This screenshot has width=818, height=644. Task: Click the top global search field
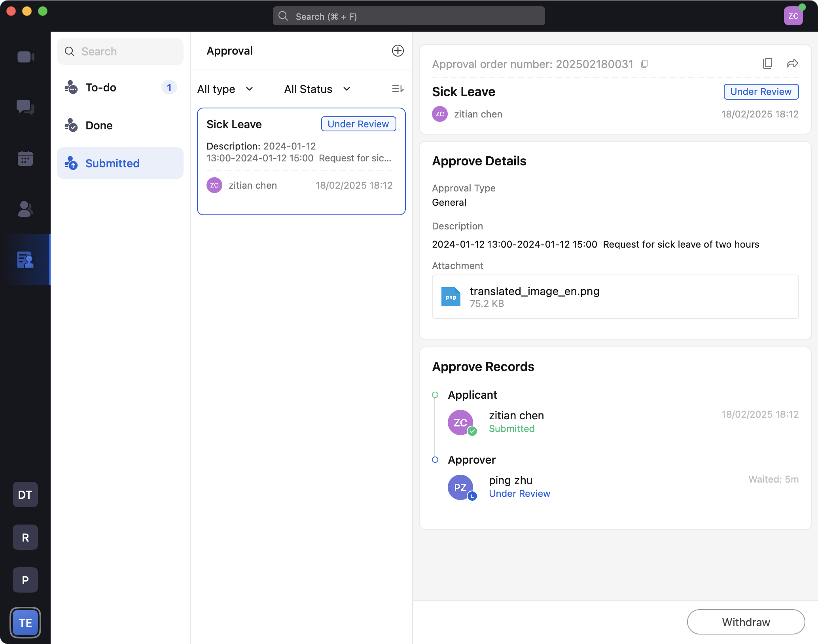point(409,16)
